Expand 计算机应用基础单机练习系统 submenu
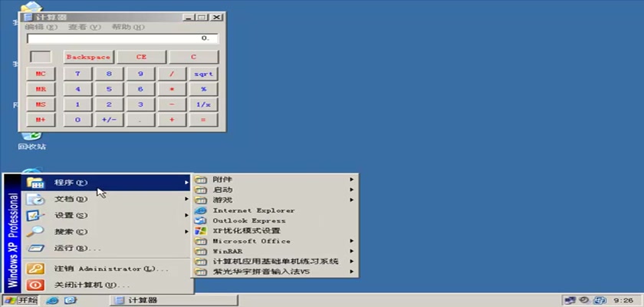Image resolution: width=644 pixels, height=307 pixels. (275, 262)
